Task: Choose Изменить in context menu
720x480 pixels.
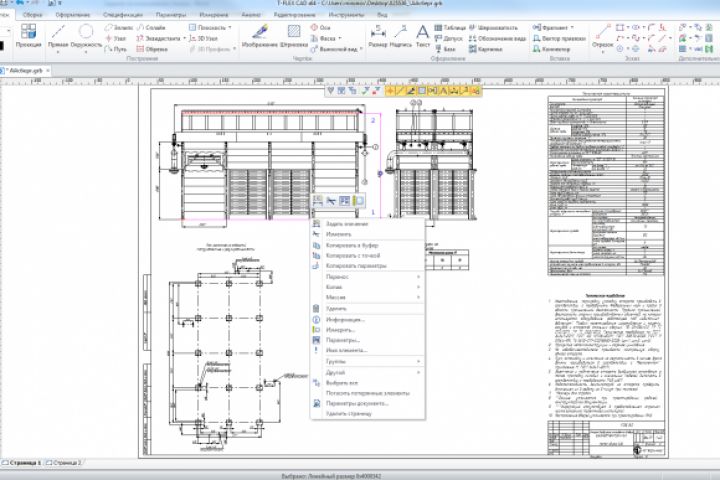Action: click(367, 234)
